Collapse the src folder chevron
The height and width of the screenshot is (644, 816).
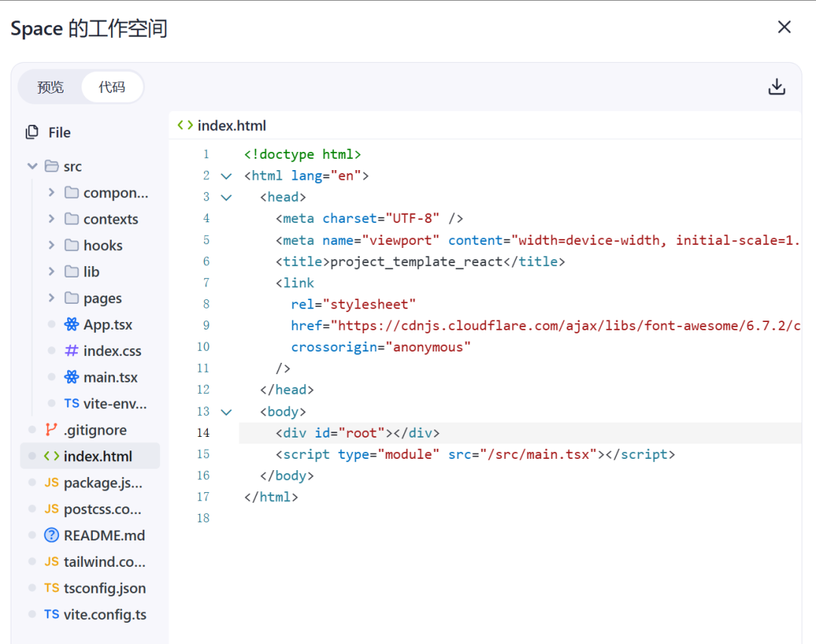(x=32, y=166)
